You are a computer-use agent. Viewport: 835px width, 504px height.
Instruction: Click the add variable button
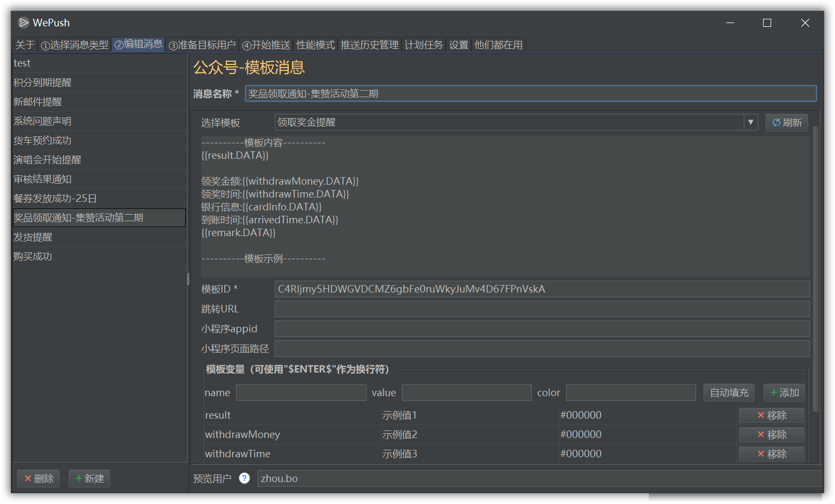[783, 393]
